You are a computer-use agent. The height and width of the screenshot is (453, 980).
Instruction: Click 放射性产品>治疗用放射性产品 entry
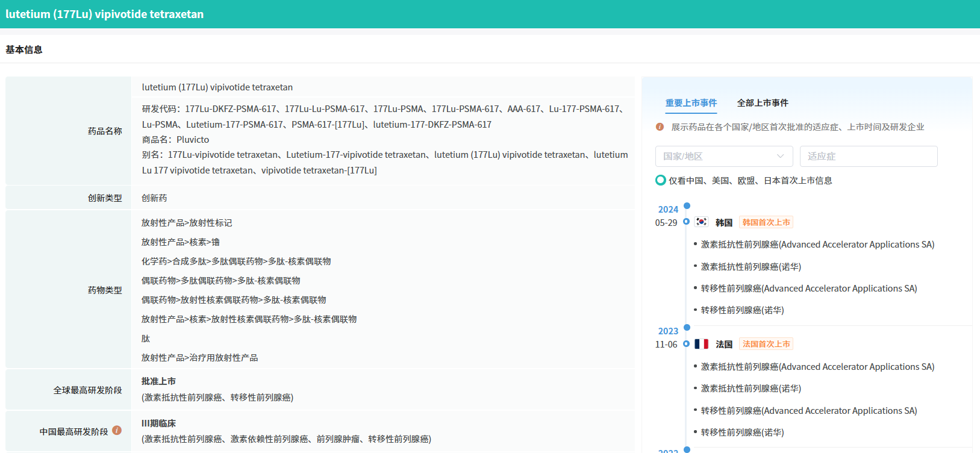point(199,358)
